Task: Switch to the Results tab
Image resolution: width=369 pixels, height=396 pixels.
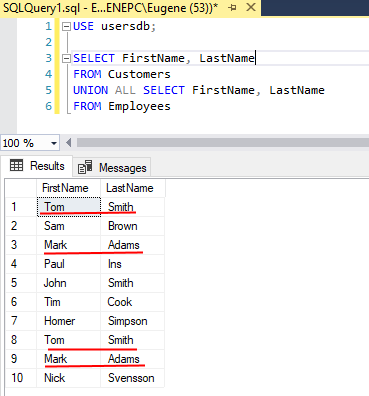Action: (37, 166)
